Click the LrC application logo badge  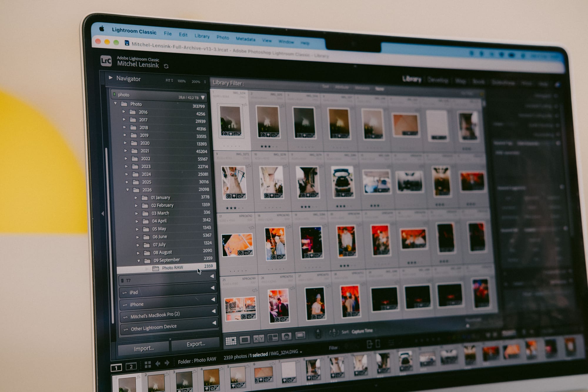[x=106, y=61]
